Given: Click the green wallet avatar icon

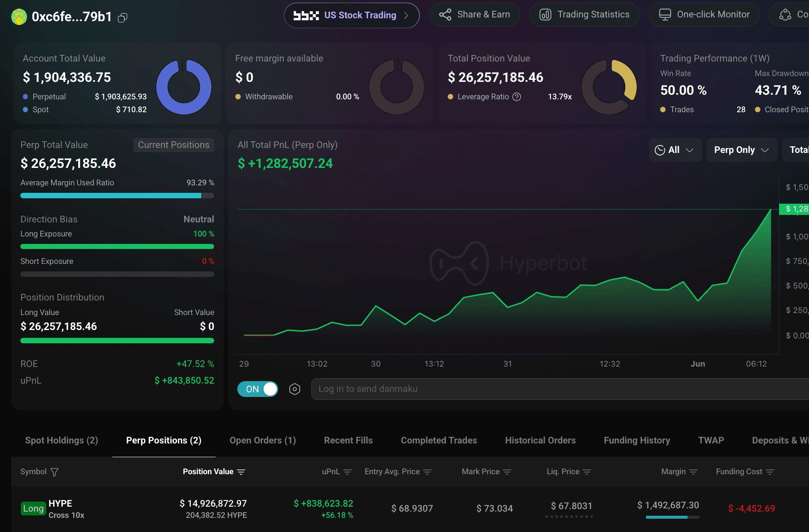Looking at the screenshot, I should coord(19,17).
